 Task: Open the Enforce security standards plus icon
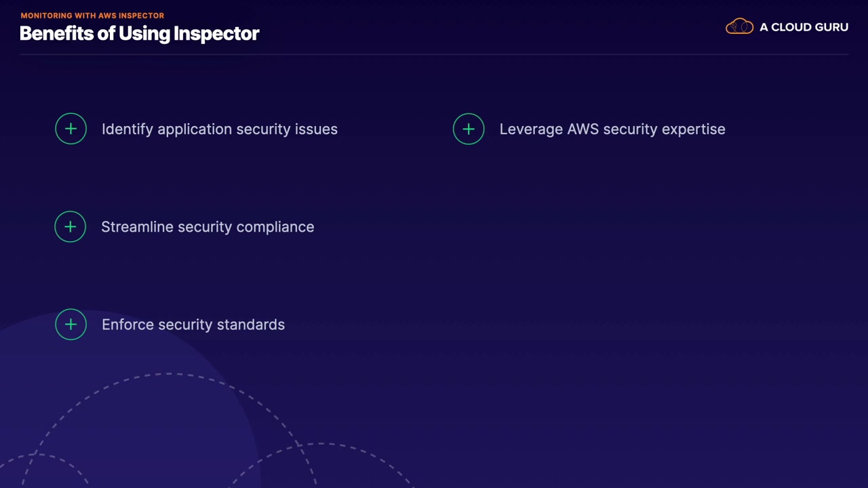point(71,324)
